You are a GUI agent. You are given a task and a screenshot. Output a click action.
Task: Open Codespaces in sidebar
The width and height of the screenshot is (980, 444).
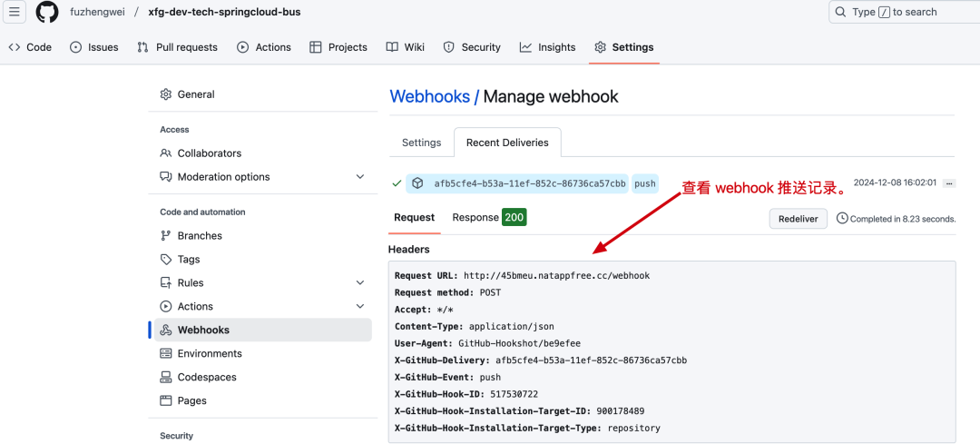point(262,377)
